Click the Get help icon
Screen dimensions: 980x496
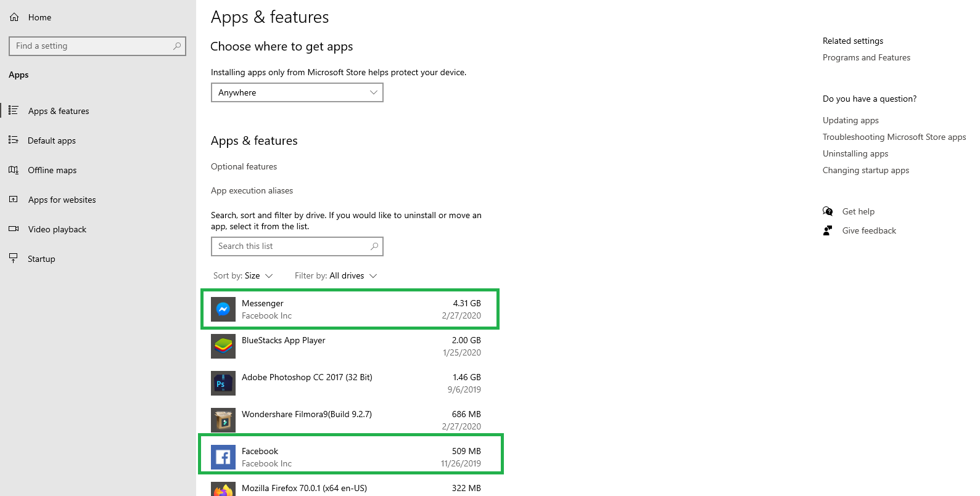tap(828, 211)
